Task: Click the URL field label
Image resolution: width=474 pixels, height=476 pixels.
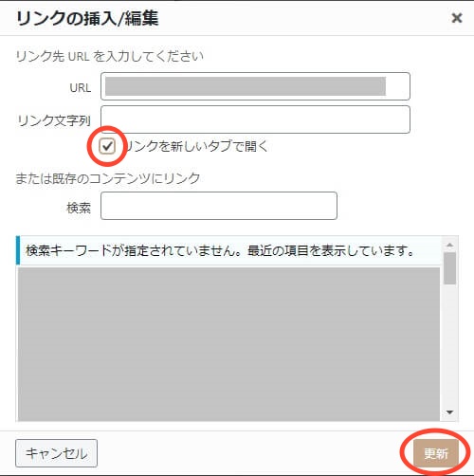Action: [x=81, y=87]
